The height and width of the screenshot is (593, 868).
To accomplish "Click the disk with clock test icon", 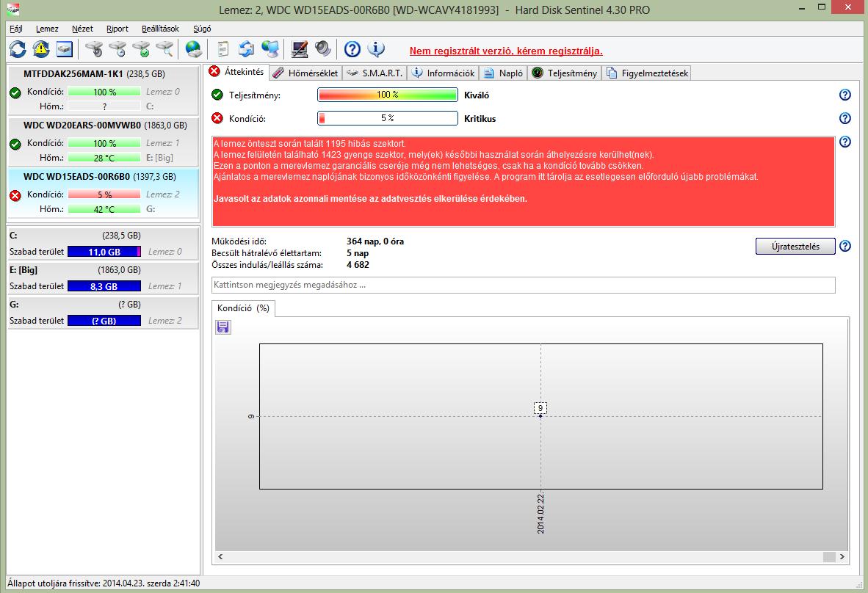I will click(x=117, y=49).
